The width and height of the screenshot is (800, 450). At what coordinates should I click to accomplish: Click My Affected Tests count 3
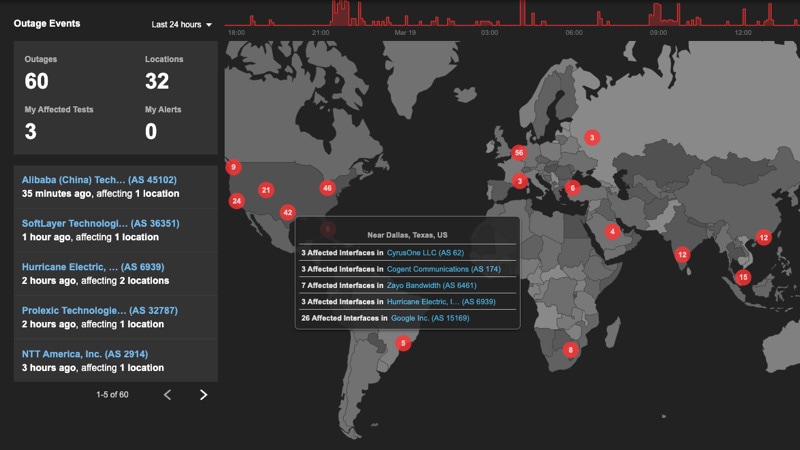tap(31, 132)
